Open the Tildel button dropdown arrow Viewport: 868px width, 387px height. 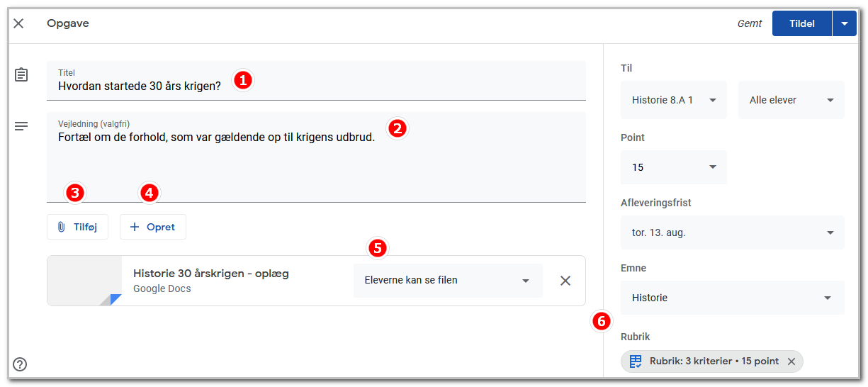844,23
